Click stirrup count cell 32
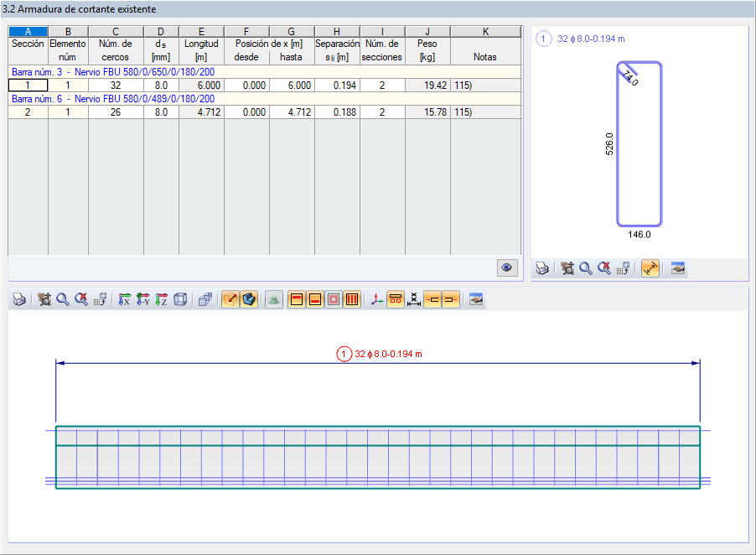 click(116, 86)
